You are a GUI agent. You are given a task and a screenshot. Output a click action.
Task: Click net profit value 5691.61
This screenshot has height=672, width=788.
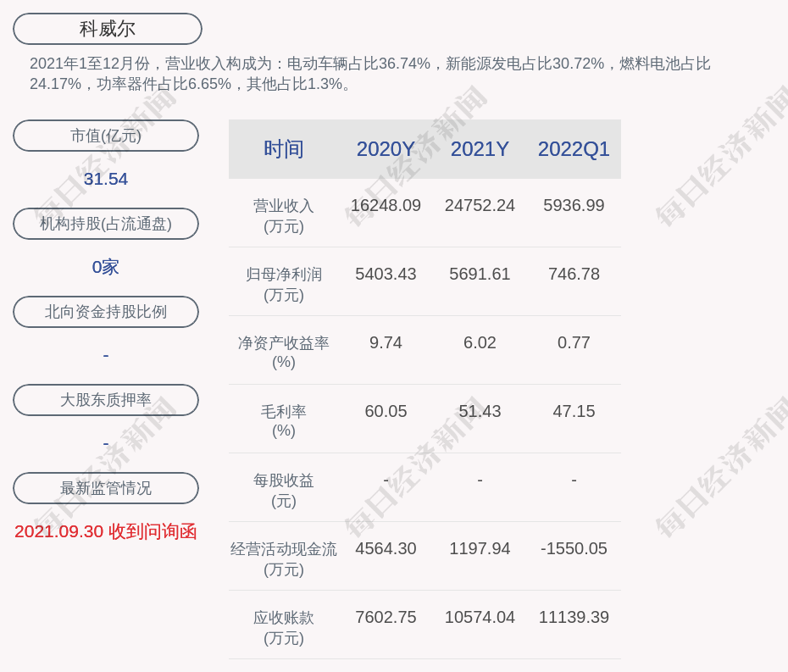[x=480, y=274]
